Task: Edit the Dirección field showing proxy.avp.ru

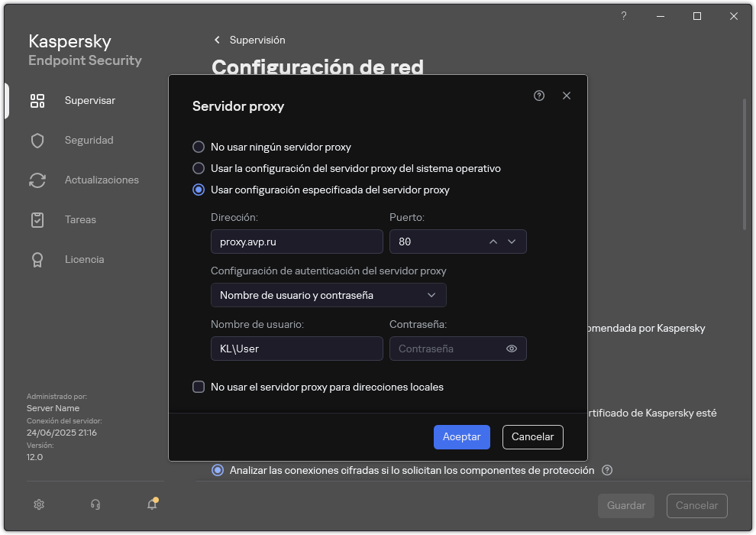Action: 296,242
